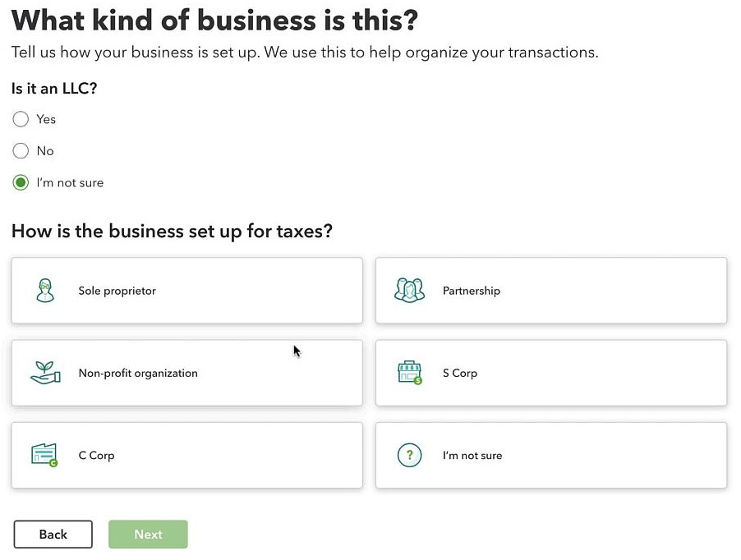Select the Yes radio button for LLC
This screenshot has width=741, height=560.
[21, 119]
